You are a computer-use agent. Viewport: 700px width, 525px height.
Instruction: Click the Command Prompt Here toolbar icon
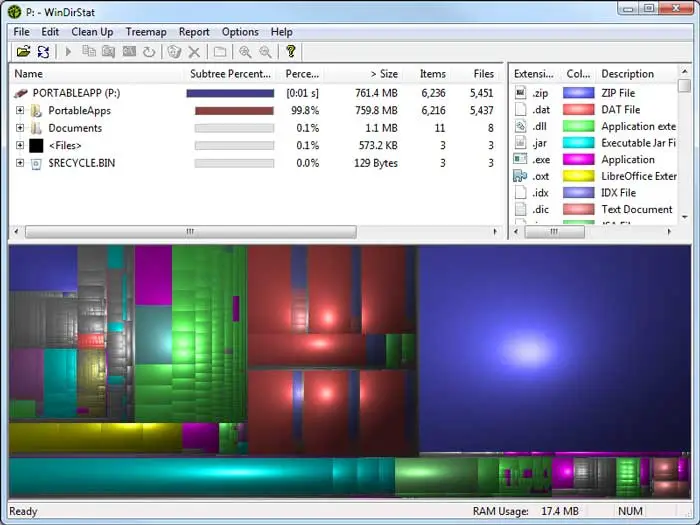point(130,52)
